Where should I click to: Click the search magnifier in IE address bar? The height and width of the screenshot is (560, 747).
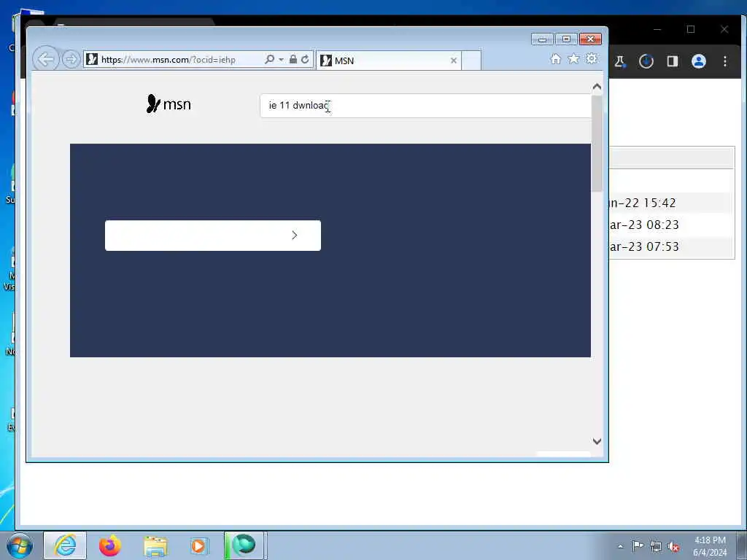click(x=270, y=60)
